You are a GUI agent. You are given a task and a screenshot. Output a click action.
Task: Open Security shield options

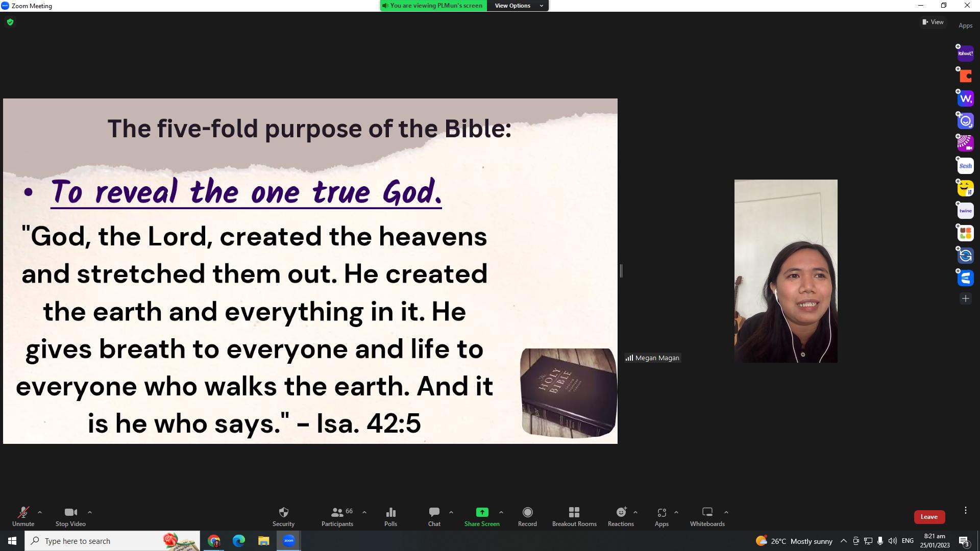coord(283,516)
